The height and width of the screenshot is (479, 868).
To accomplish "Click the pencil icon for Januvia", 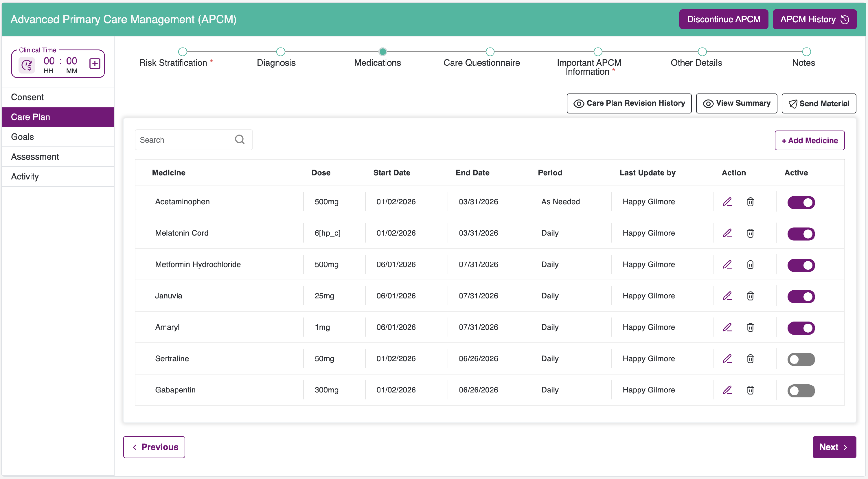I will [x=727, y=296].
